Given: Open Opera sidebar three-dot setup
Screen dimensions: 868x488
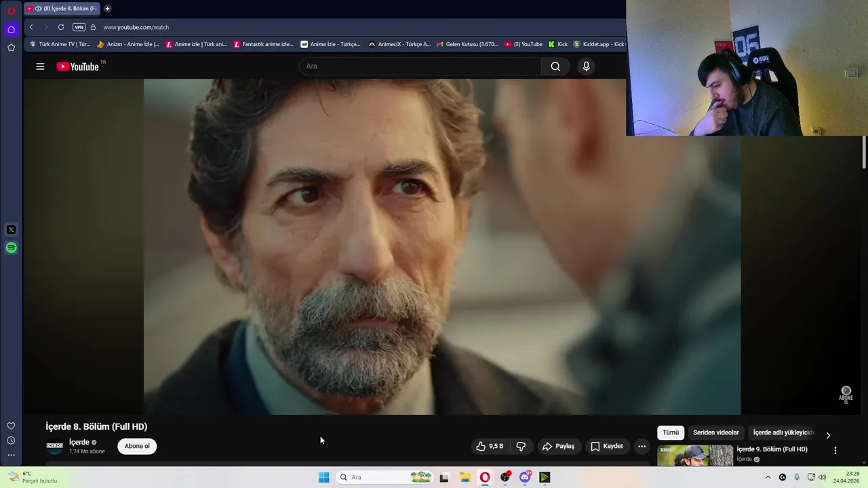Looking at the screenshot, I should [11, 455].
